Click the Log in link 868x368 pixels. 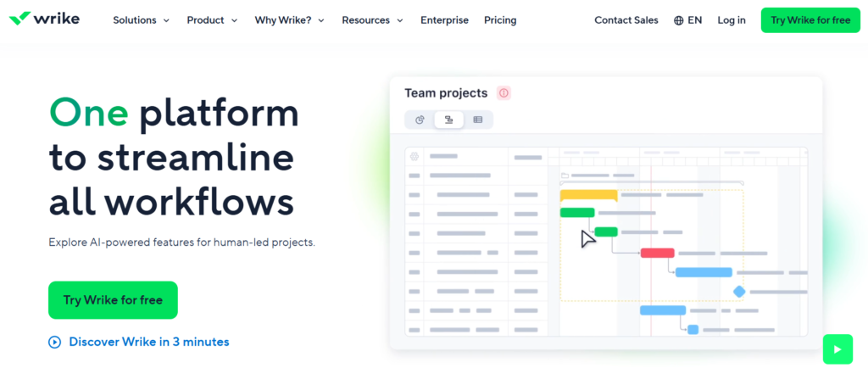[x=731, y=20]
